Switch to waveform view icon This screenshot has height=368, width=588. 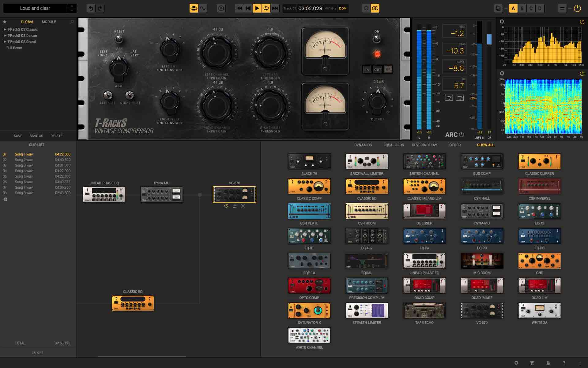pos(203,8)
